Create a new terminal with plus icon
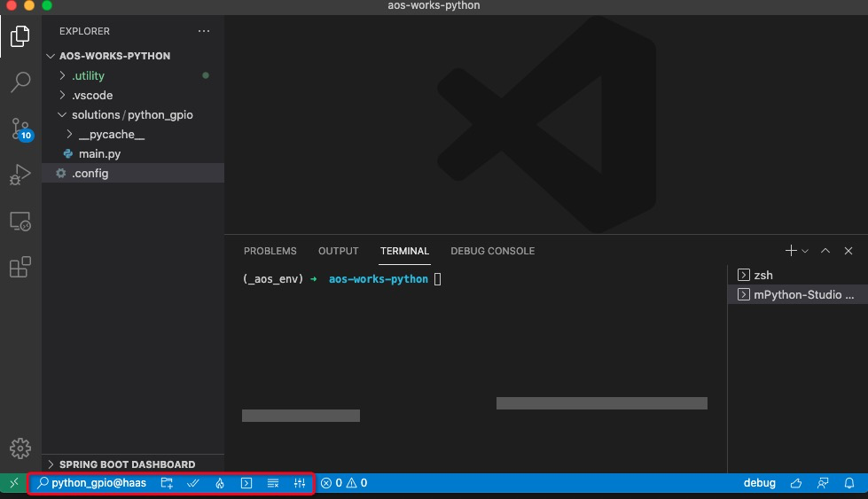868x499 pixels. coord(791,251)
